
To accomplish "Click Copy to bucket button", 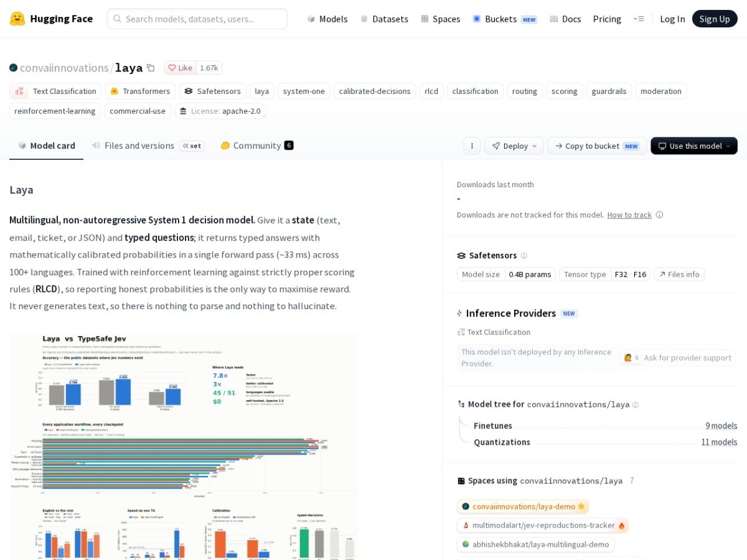I will click(597, 146).
